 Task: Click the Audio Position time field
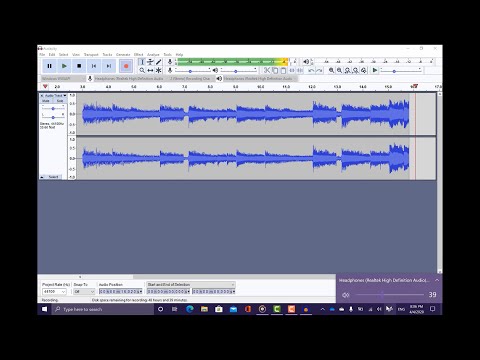[x=121, y=292]
